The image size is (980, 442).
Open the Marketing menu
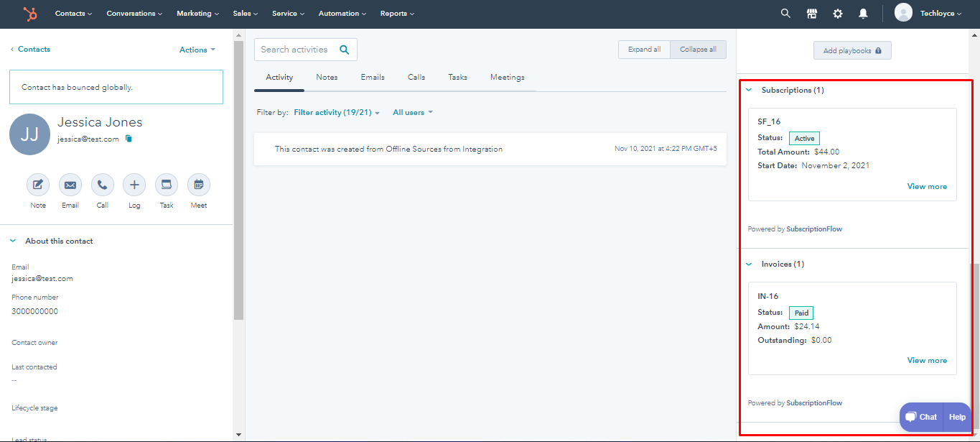coord(197,13)
